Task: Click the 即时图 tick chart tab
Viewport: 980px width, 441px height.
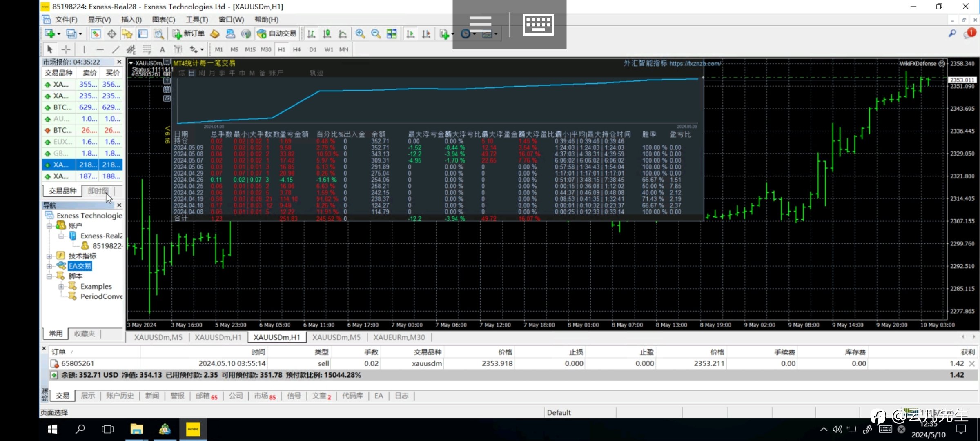Action: click(x=98, y=191)
